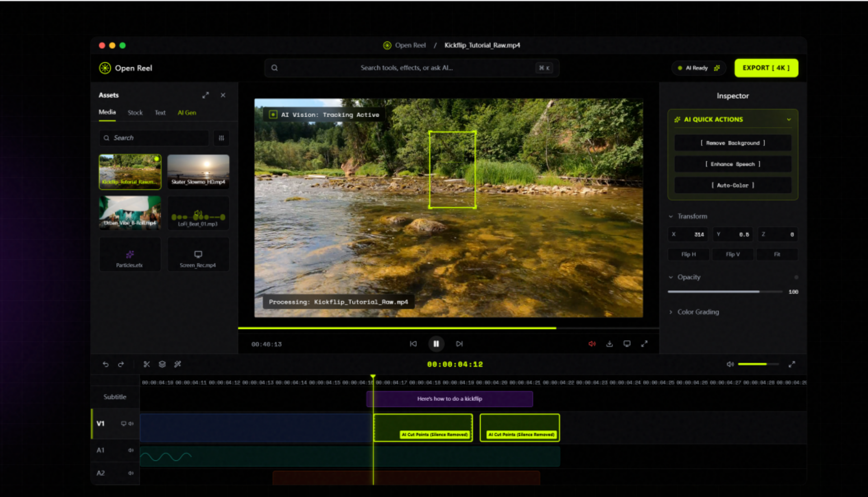
Task: Skip to previous clip in preview controls
Action: (413, 344)
